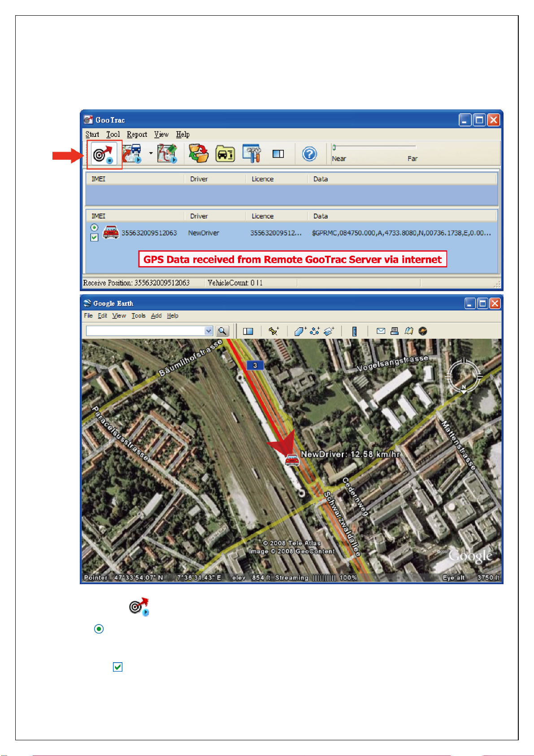The width and height of the screenshot is (534, 756).
Task: Click the GooTrac title bar app icon
Action: [88, 120]
